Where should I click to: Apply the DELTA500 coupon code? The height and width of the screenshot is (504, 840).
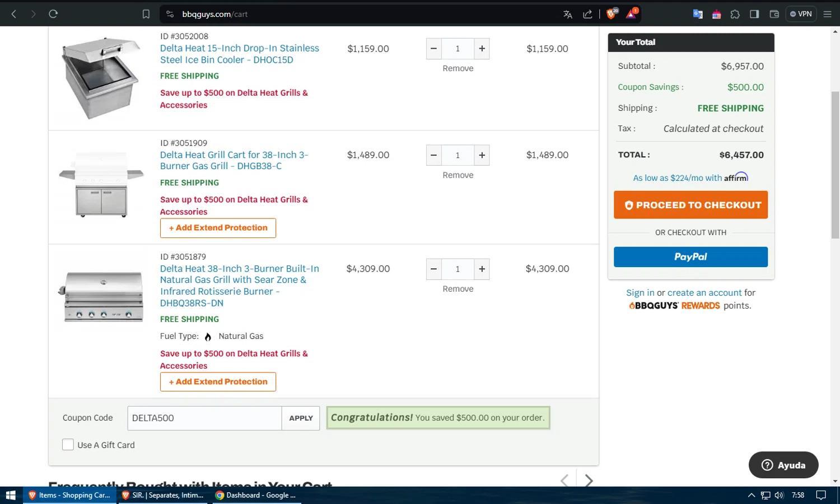point(301,418)
